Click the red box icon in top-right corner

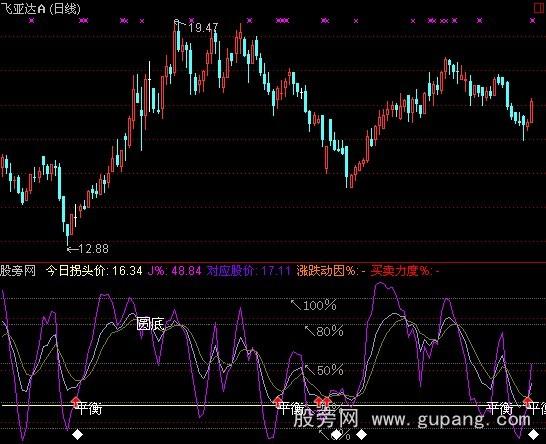point(540,8)
